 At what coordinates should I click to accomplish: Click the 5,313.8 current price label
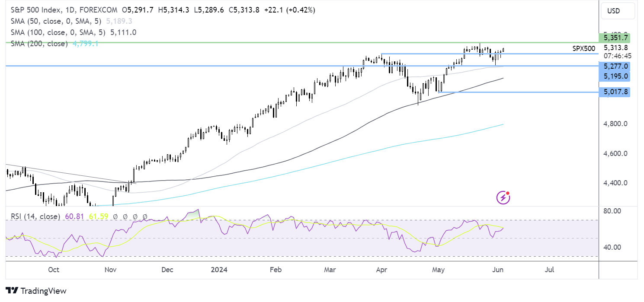[x=615, y=48]
